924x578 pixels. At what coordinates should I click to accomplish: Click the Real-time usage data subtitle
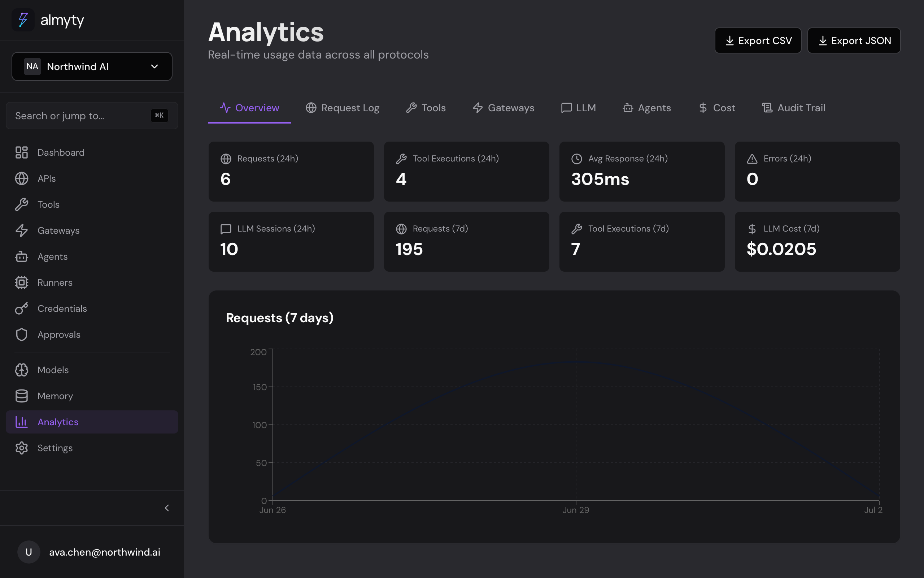click(318, 55)
